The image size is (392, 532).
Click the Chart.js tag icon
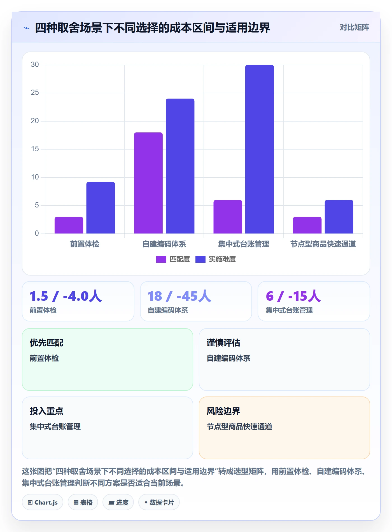coord(30,503)
